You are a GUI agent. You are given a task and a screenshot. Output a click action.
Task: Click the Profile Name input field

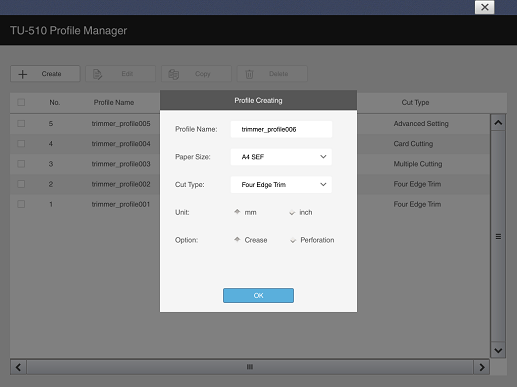click(x=281, y=129)
